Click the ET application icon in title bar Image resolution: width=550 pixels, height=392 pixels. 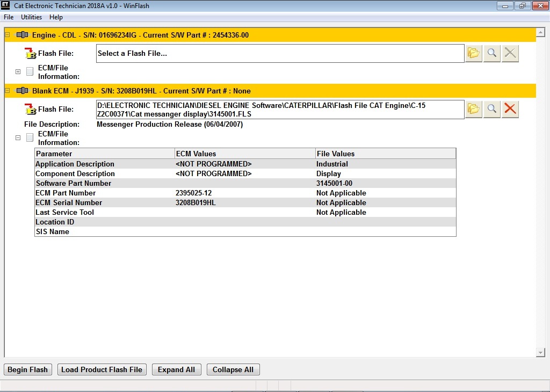click(5, 5)
